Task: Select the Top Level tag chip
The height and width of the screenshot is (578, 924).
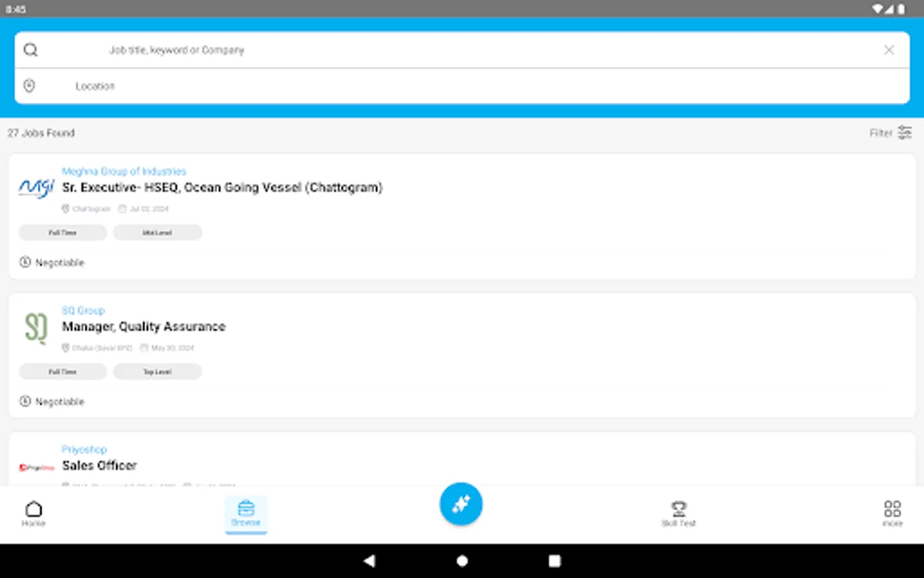Action: pyautogui.click(x=157, y=371)
